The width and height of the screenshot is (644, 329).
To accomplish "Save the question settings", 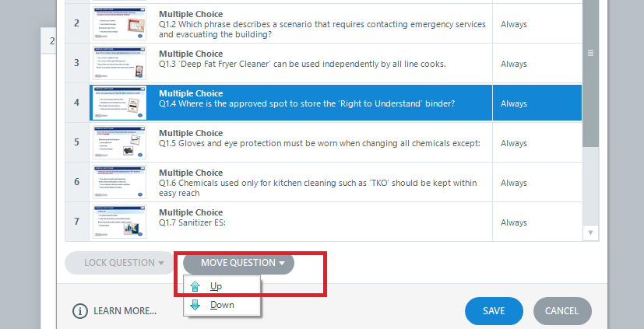I will (x=494, y=311).
